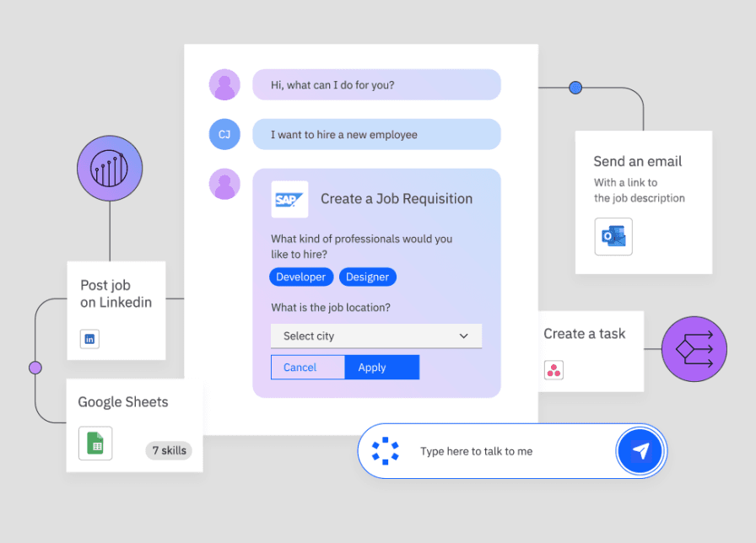Click the dotted circle assistant logo
Viewport: 756px width, 543px height.
click(x=386, y=451)
